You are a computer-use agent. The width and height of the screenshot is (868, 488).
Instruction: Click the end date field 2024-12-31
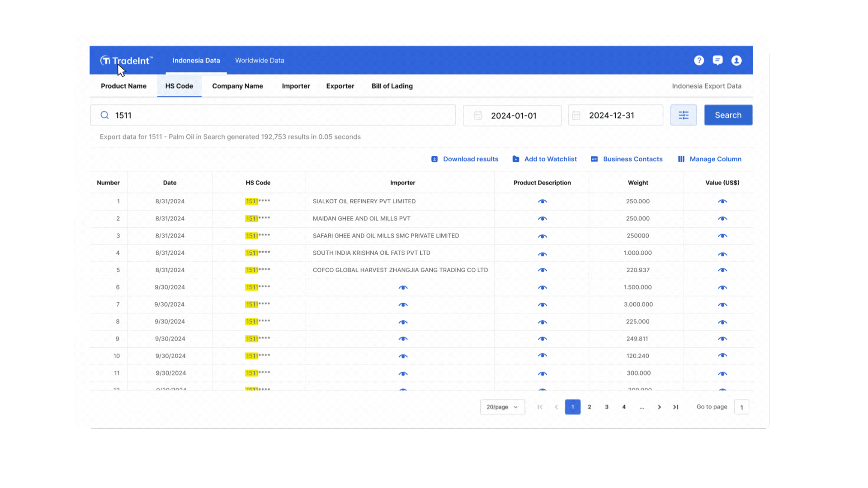tap(616, 115)
